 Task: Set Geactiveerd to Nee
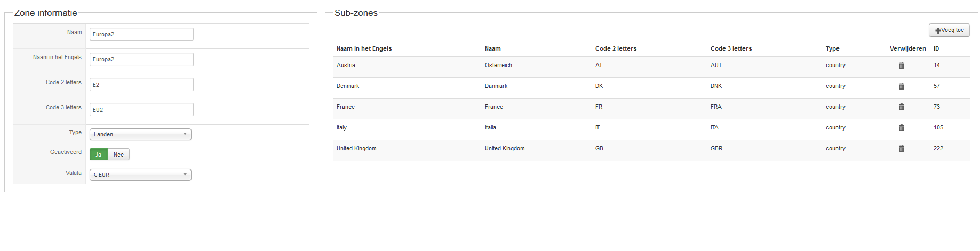[118, 155]
